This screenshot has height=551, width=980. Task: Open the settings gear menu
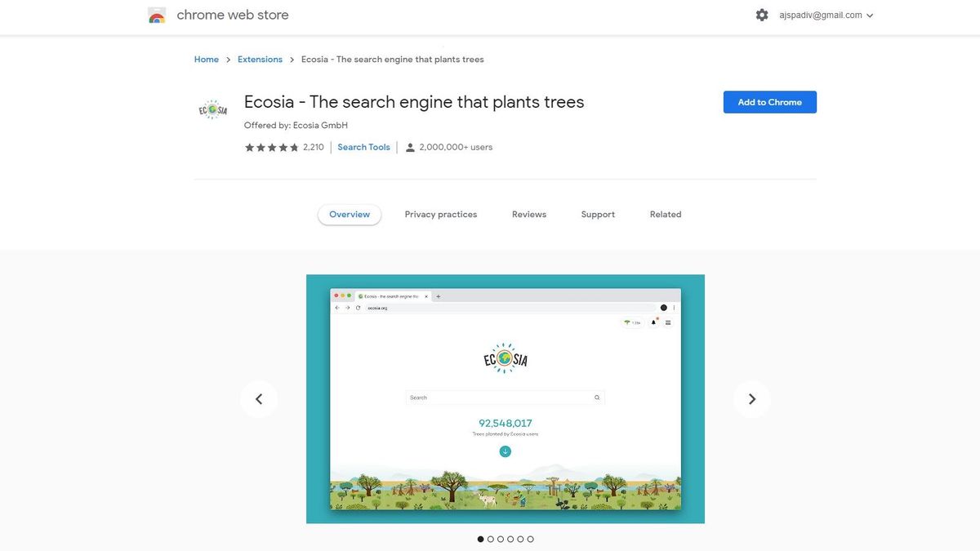pyautogui.click(x=761, y=14)
